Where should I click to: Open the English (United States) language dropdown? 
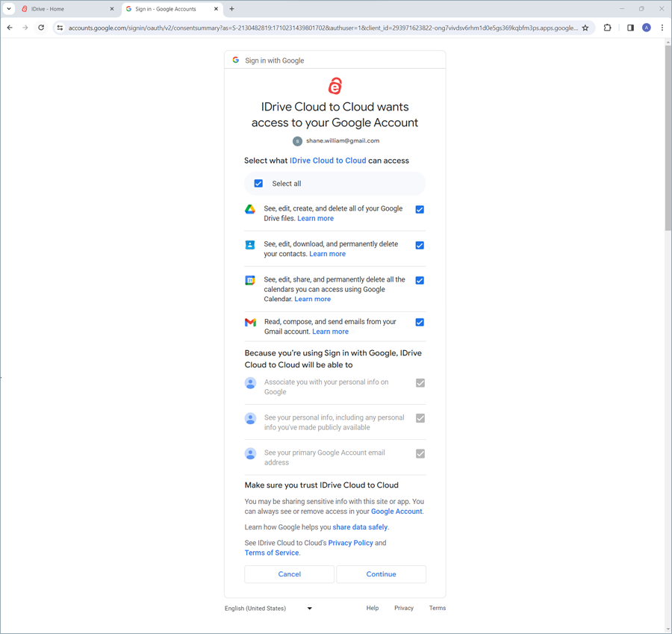(268, 609)
